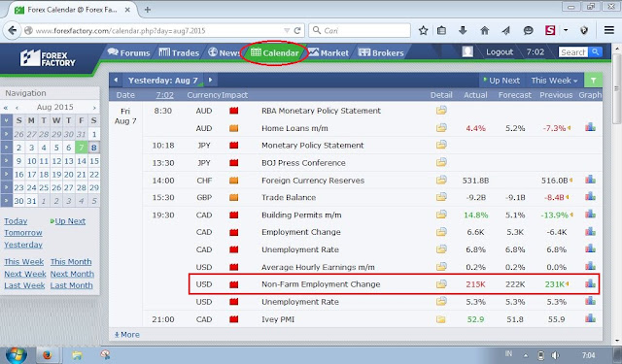Show graph for Building Permits m/m
The height and width of the screenshot is (364, 622).
(590, 215)
